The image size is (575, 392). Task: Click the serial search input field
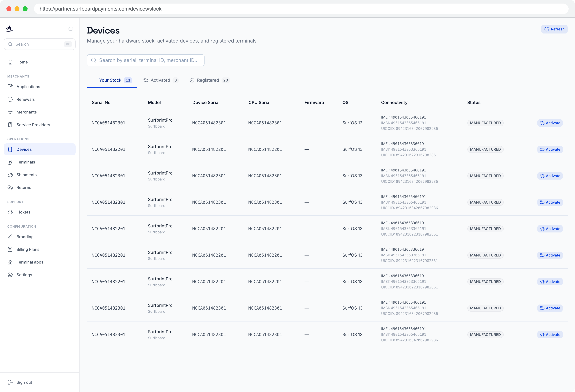point(146,60)
